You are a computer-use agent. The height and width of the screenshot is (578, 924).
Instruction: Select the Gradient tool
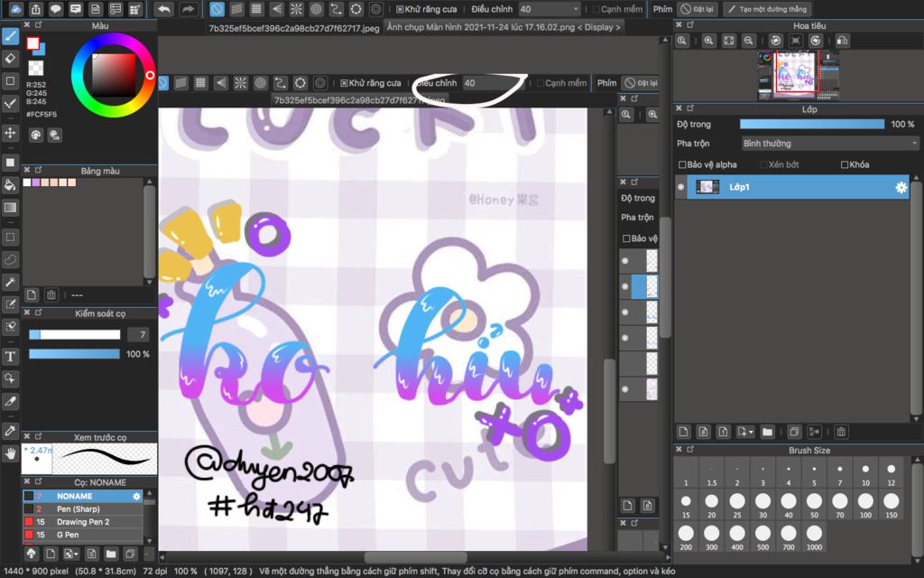(x=10, y=207)
